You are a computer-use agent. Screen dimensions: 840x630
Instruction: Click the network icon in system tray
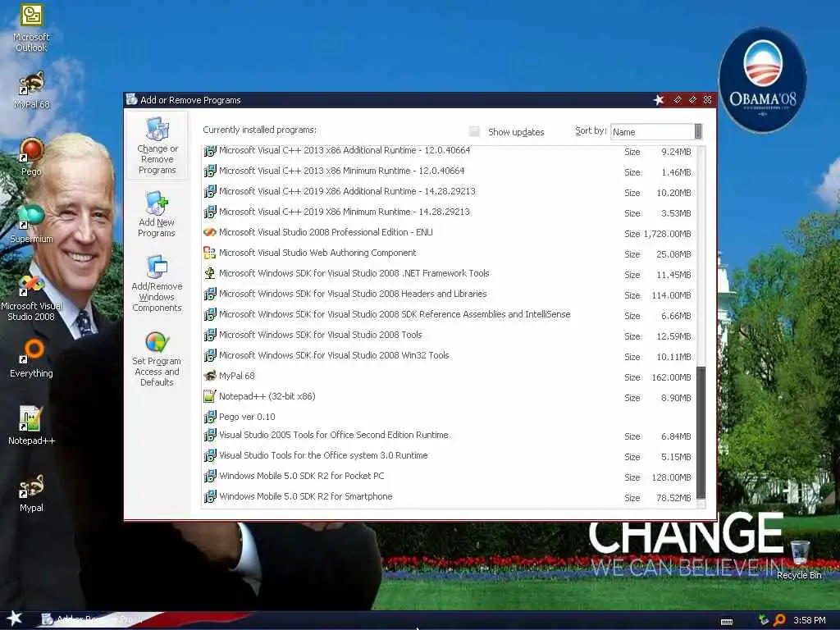point(764,620)
